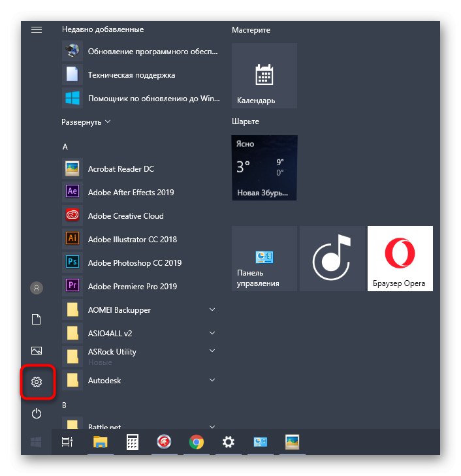Image resolution: width=461 pixels, height=476 pixels.
Task: Open the Браузер Opera tile
Action: (x=400, y=259)
